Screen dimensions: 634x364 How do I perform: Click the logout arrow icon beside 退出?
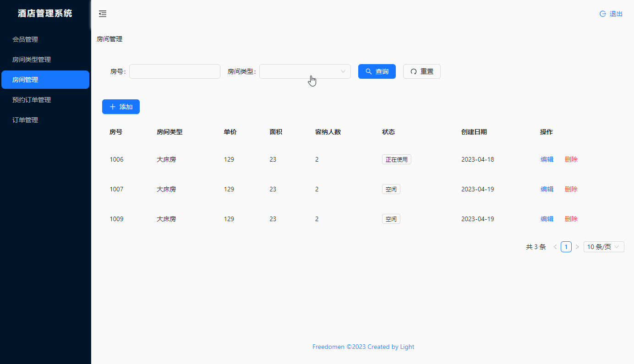603,14
